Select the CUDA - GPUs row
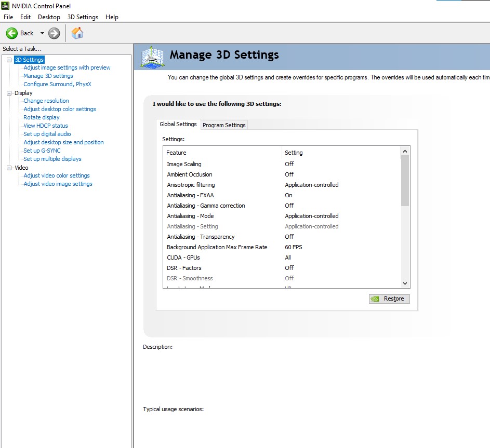 pyautogui.click(x=282, y=257)
